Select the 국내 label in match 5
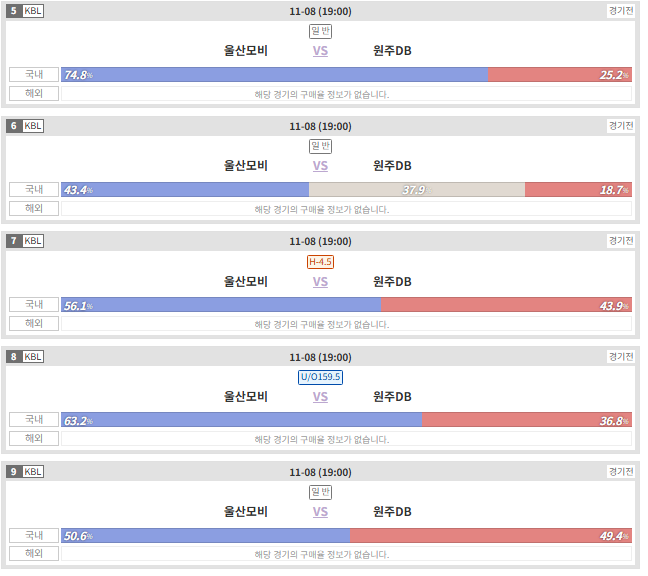 (x=34, y=75)
